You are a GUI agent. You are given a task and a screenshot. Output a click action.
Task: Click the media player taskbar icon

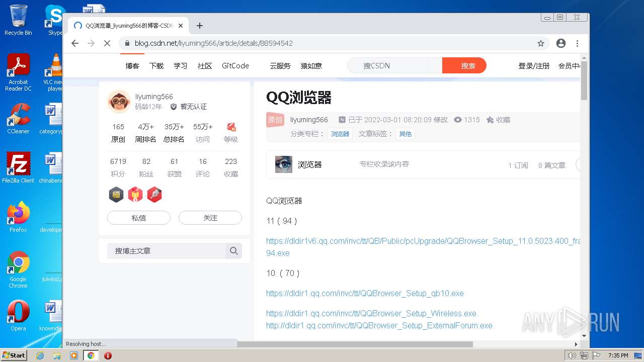(x=74, y=355)
